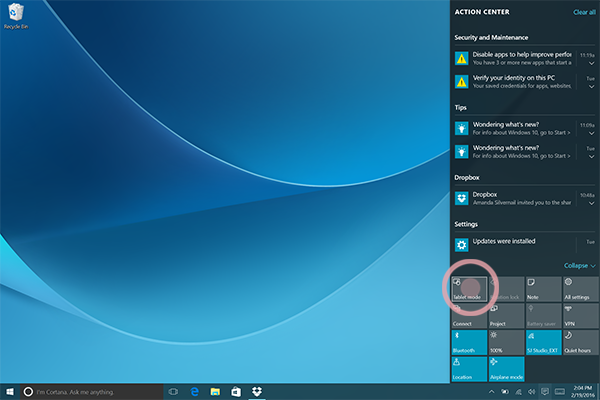The height and width of the screenshot is (400, 600).
Task: Toggle the Location quick action tile
Action: [469, 369]
